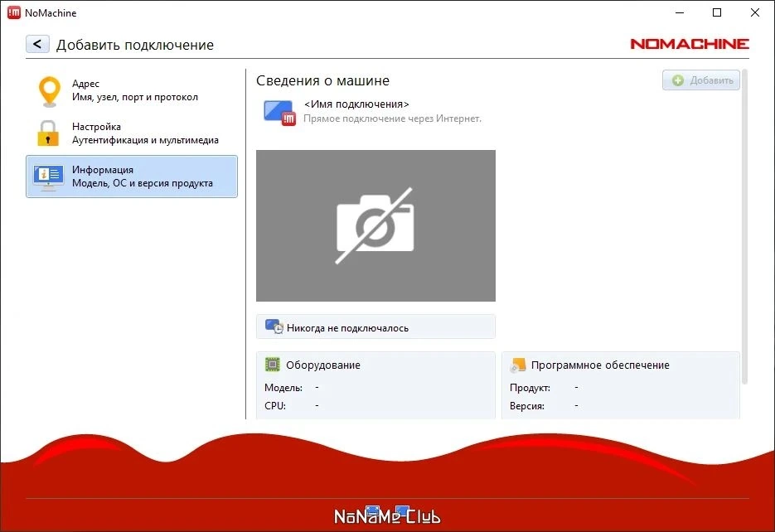Image resolution: width=775 pixels, height=532 pixels.
Task: Click the NOMACHINE brand logo
Action: pyautogui.click(x=690, y=44)
